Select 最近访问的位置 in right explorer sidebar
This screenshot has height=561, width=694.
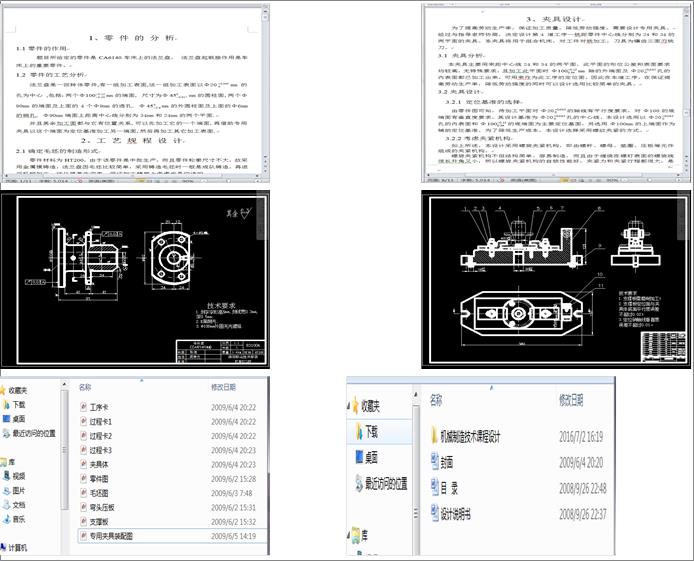(x=382, y=484)
